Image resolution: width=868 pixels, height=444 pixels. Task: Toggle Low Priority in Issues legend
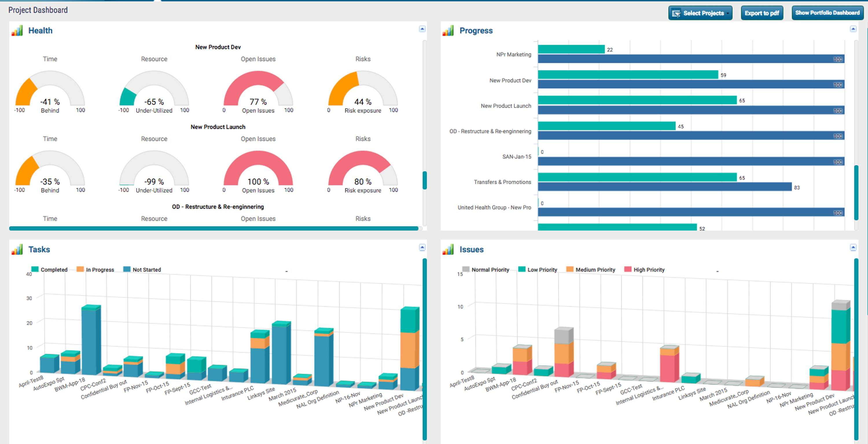[538, 270]
